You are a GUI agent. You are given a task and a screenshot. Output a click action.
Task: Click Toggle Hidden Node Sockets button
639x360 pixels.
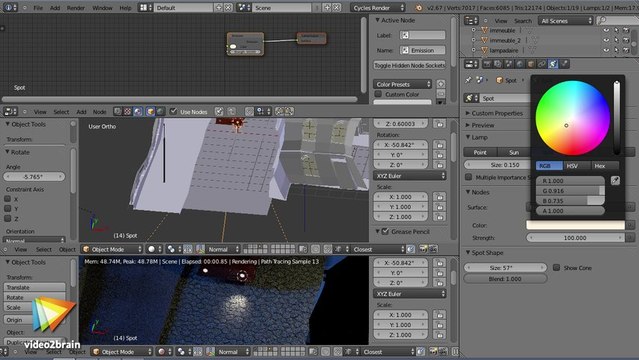coord(410,65)
